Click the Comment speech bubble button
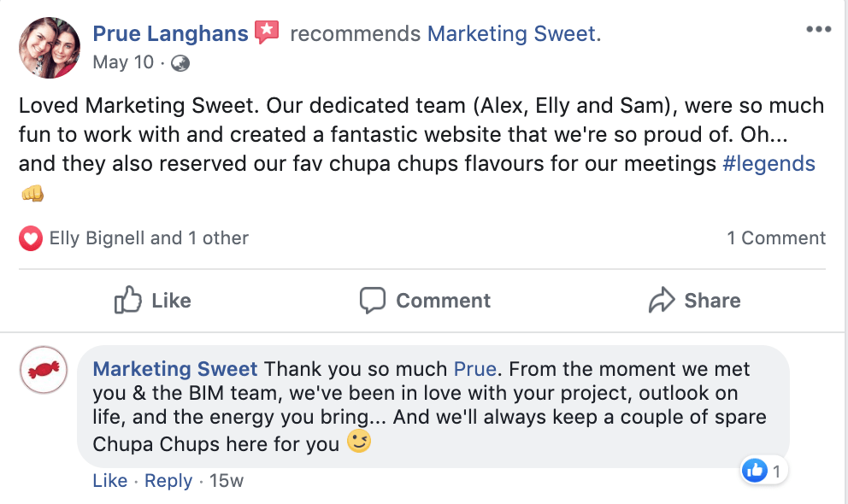This screenshot has width=848, height=504. [425, 301]
